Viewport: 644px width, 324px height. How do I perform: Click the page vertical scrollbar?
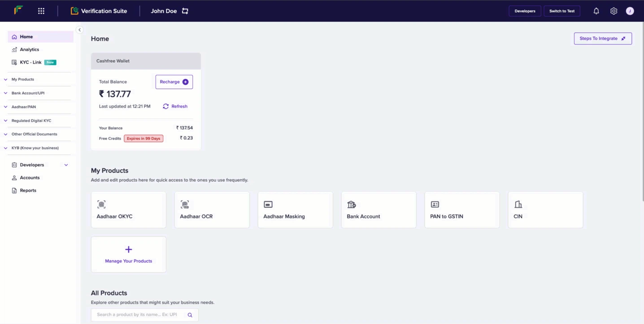[x=642, y=112]
